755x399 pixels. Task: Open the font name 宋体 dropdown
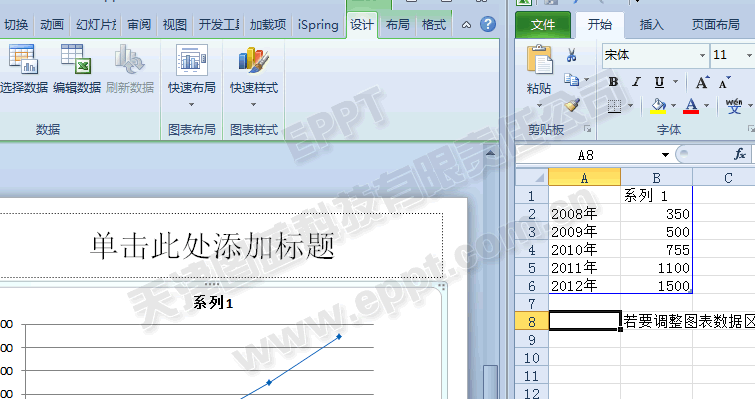click(x=702, y=55)
